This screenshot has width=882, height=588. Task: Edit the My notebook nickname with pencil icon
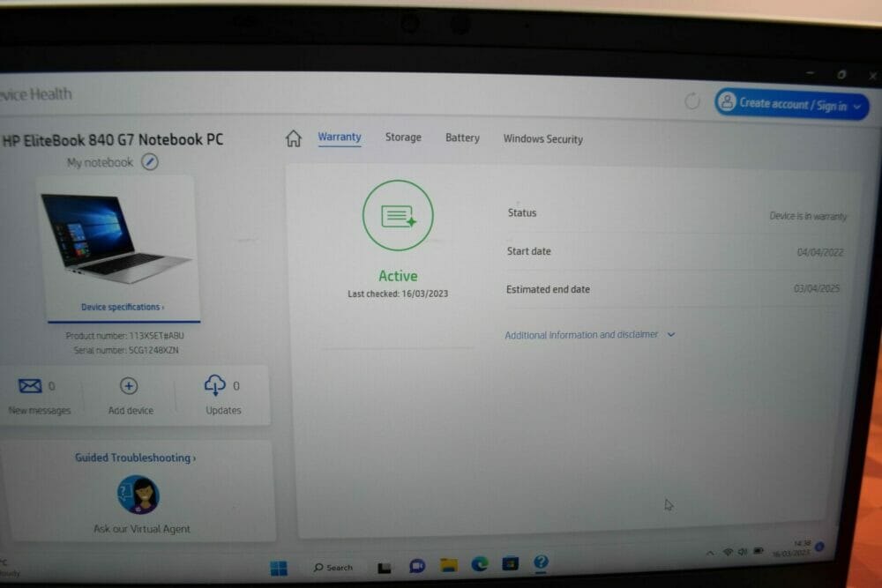[x=150, y=162]
